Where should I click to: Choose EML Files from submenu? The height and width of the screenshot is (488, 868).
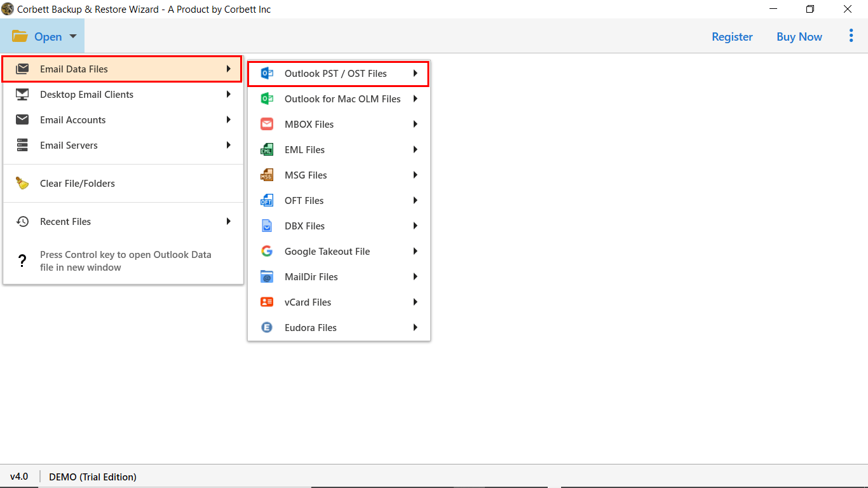click(339, 150)
